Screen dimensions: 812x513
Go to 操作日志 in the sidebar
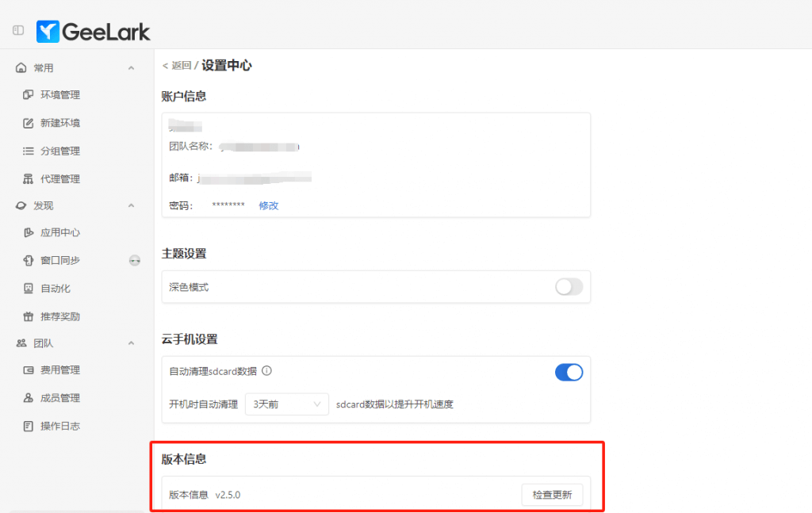coord(60,427)
